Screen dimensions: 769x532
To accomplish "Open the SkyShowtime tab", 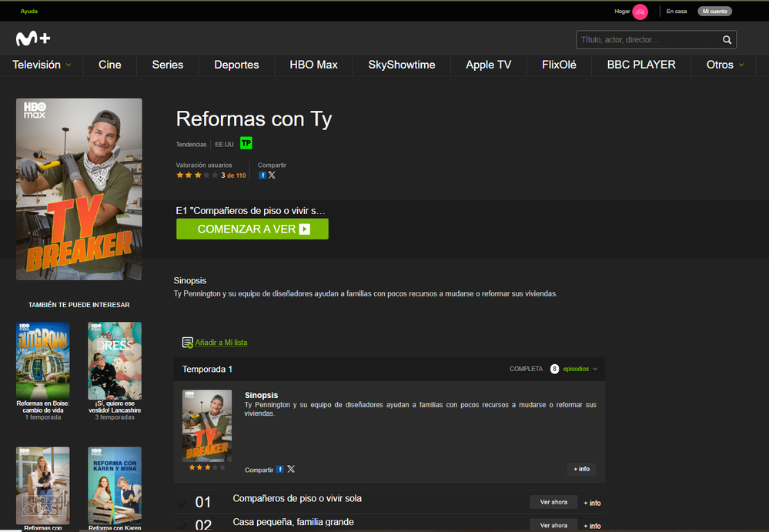I will point(401,65).
